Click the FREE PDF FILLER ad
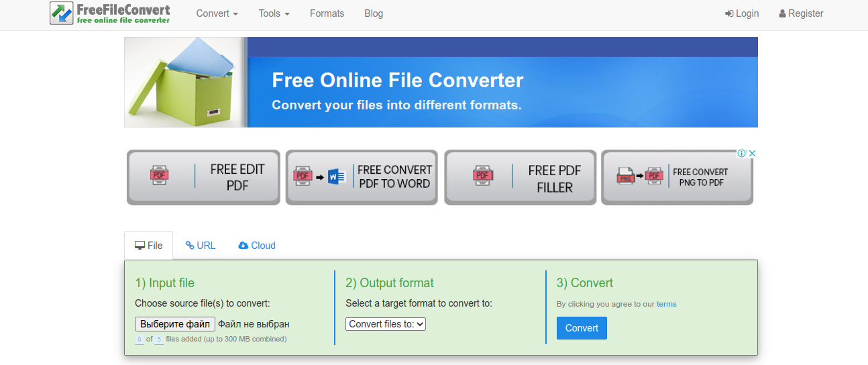868x365 pixels. point(521,177)
